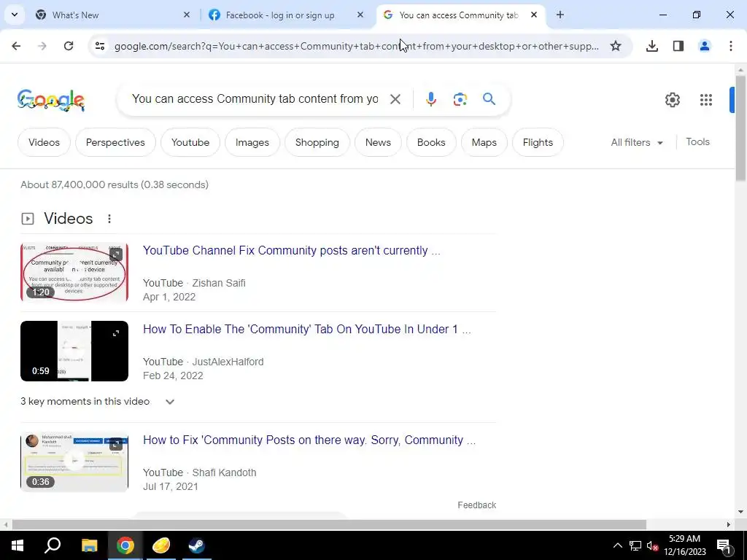This screenshot has width=747, height=560.
Task: Open How To Enable Community Tab link
Action: click(x=306, y=329)
